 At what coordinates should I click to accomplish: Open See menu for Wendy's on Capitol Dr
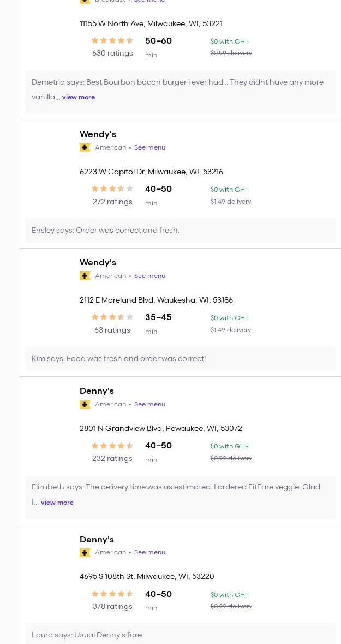pyautogui.click(x=149, y=147)
